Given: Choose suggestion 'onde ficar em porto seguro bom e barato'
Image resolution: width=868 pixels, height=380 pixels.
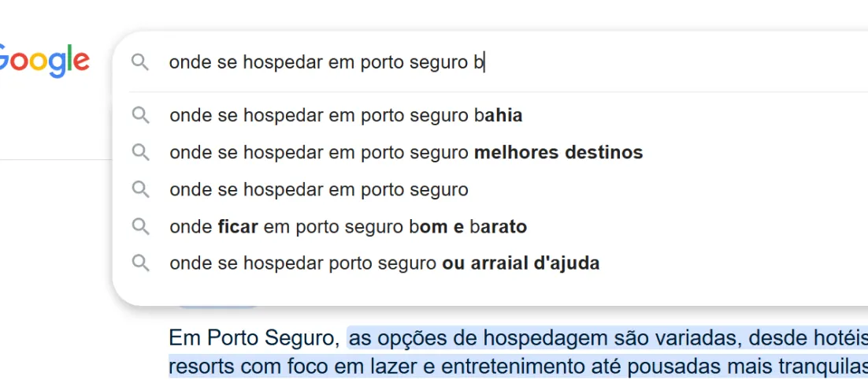Looking at the screenshot, I should [490, 226].
